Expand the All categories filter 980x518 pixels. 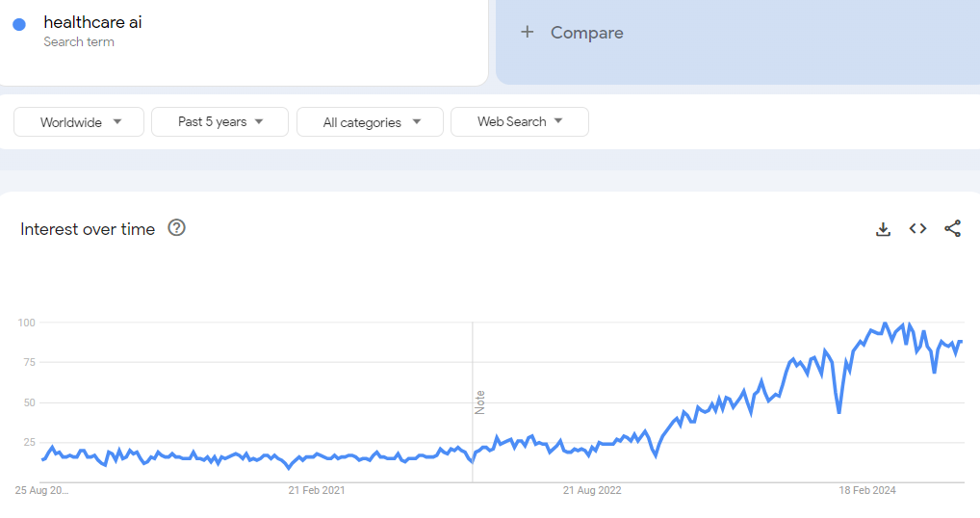(x=370, y=122)
